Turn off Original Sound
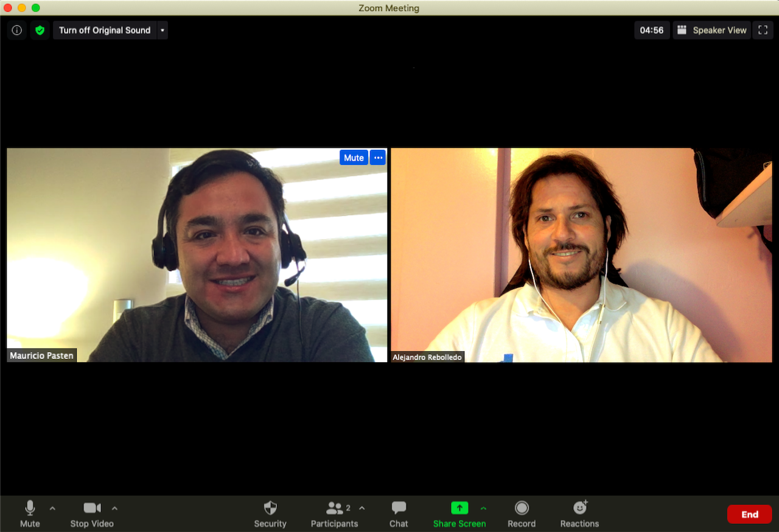The image size is (779, 532). tap(105, 30)
